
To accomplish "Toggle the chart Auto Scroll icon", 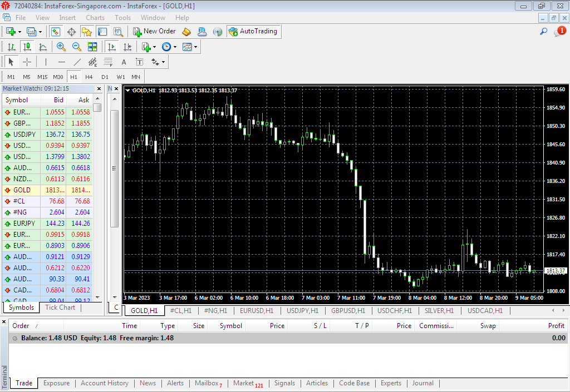I will coord(112,47).
